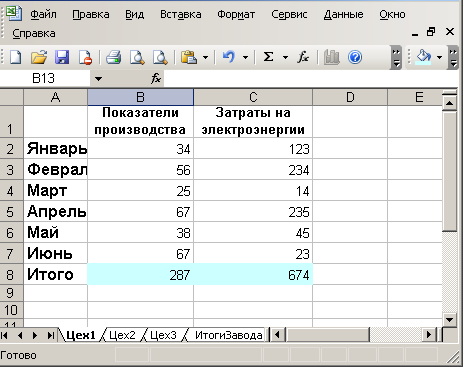Select the cell labeled Январь
464x367 pixels.
pyautogui.click(x=56, y=148)
